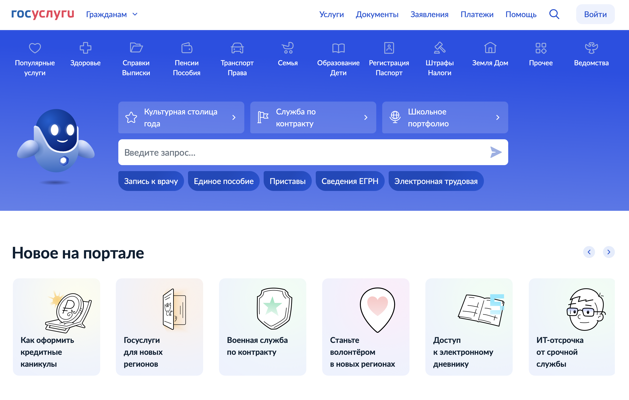Click the Запись к врачу chip
Screen dimensions: 629x400
coord(151,181)
